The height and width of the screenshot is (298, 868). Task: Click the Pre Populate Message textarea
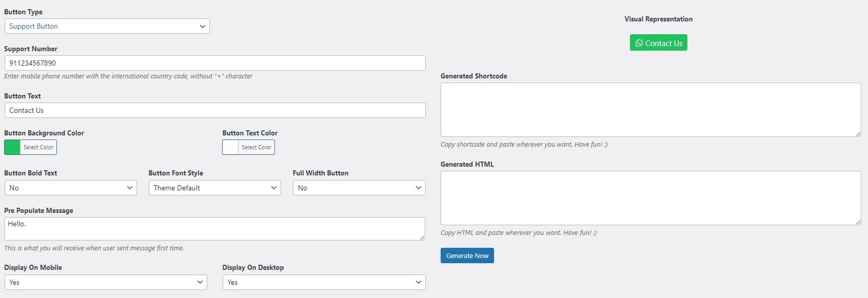[215, 229]
